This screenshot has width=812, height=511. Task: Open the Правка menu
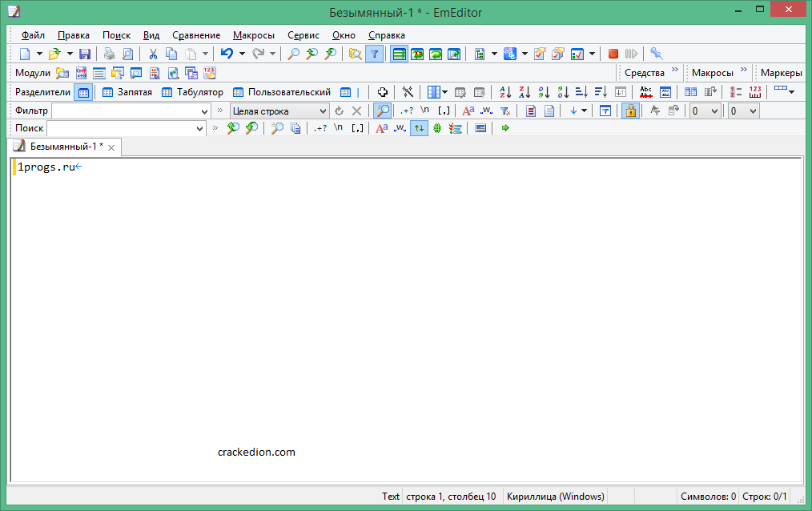(x=74, y=35)
